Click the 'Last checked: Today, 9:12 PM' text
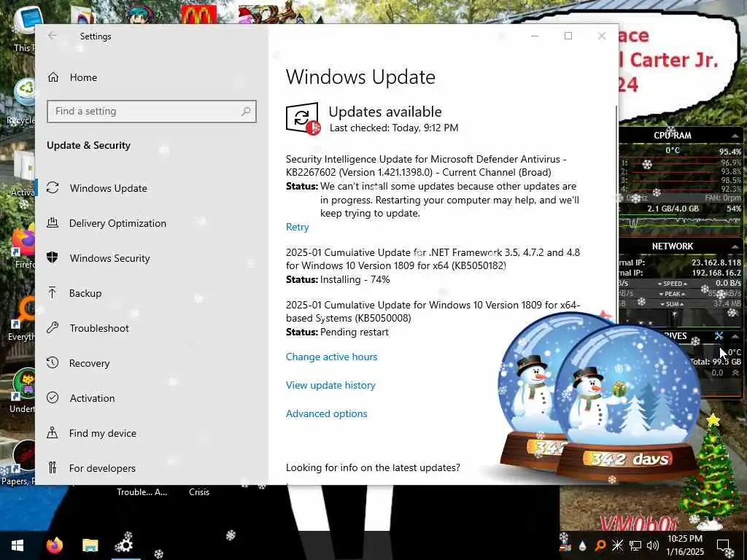 394,128
